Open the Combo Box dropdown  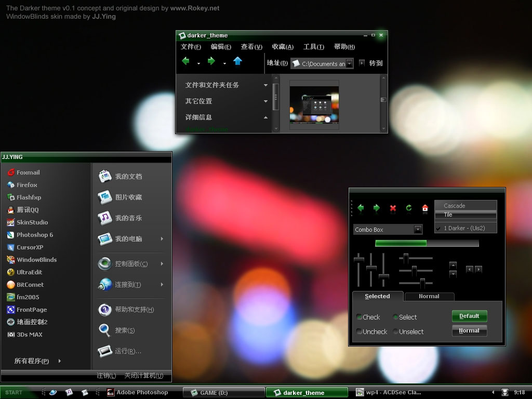click(418, 229)
